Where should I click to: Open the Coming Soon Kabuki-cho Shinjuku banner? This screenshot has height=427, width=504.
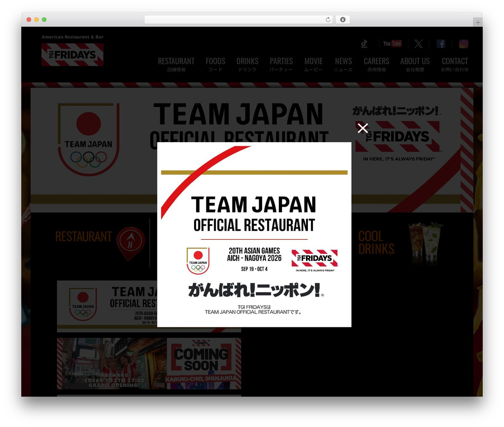click(x=149, y=364)
